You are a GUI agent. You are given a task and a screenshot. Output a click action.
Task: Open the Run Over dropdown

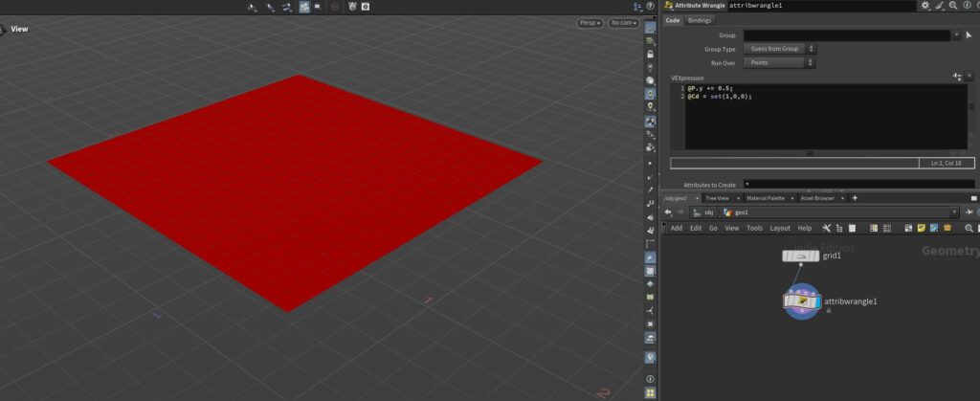[x=780, y=63]
